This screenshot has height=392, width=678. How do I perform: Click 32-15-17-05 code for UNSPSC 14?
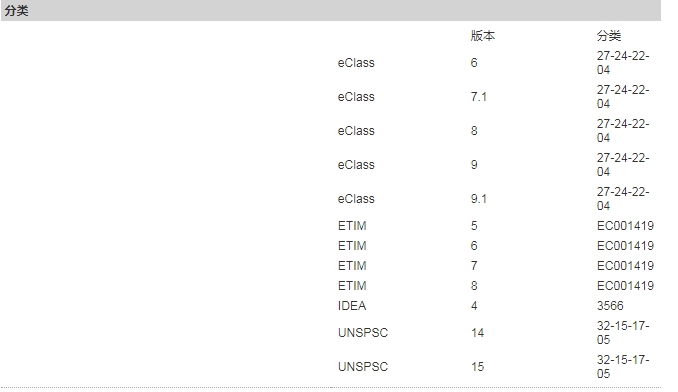623,333
